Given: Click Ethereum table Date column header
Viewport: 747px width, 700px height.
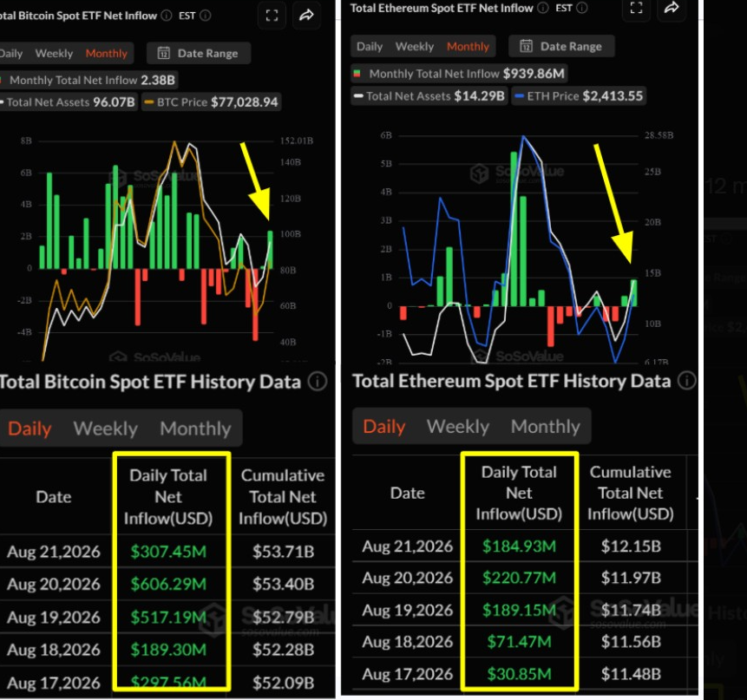Looking at the screenshot, I should (x=407, y=493).
